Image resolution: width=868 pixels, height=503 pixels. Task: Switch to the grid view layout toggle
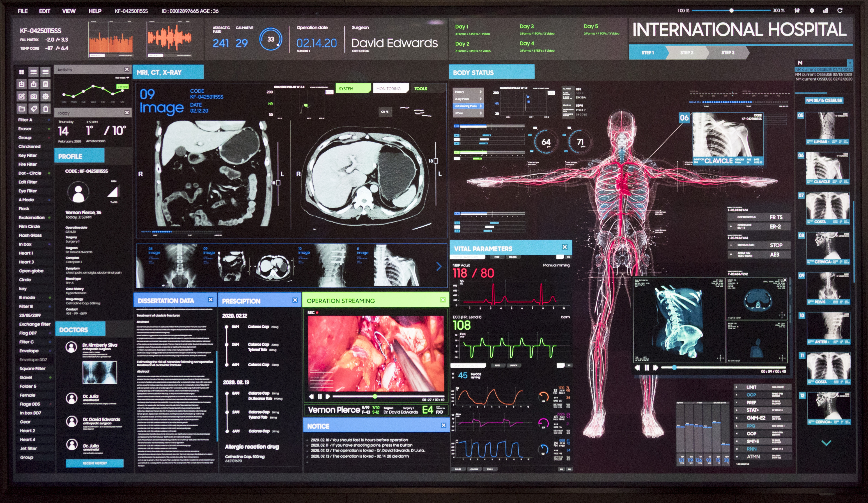(x=22, y=72)
